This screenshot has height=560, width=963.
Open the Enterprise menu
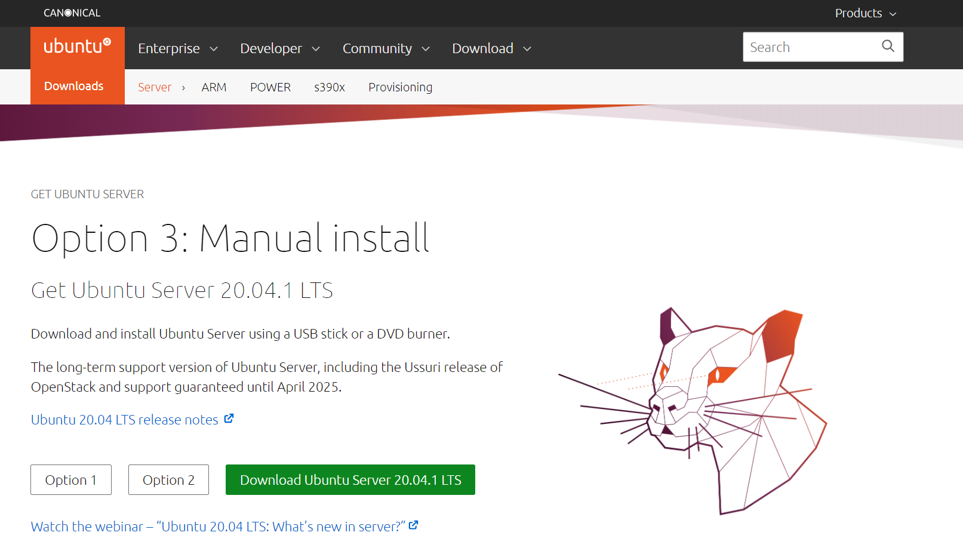(178, 48)
